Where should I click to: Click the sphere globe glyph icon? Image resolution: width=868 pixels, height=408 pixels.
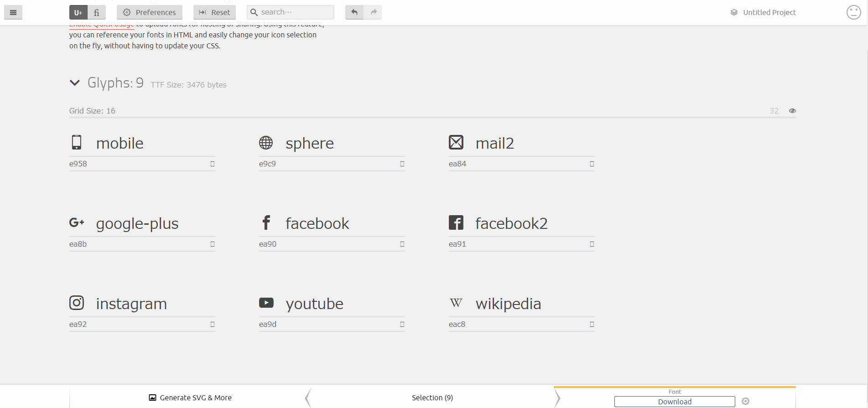click(x=266, y=143)
